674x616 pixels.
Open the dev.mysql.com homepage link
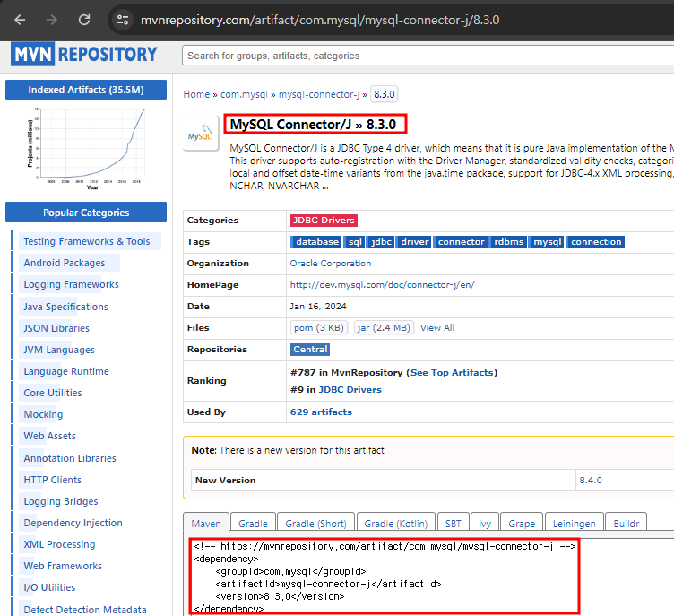(382, 285)
